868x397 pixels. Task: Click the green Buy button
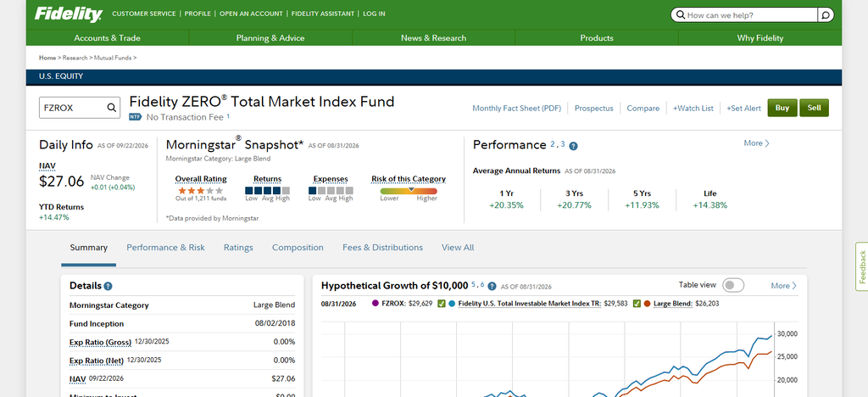pos(782,108)
